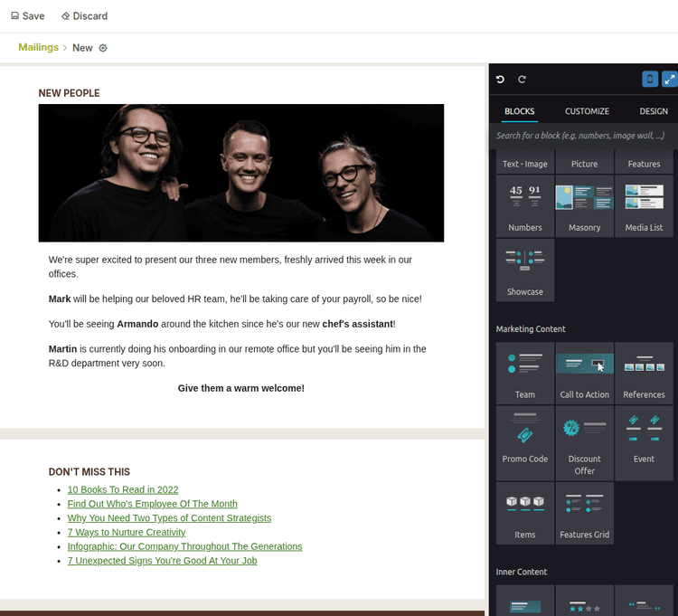This screenshot has width=678, height=616.
Task: Select the Blocks tab
Action: (519, 111)
